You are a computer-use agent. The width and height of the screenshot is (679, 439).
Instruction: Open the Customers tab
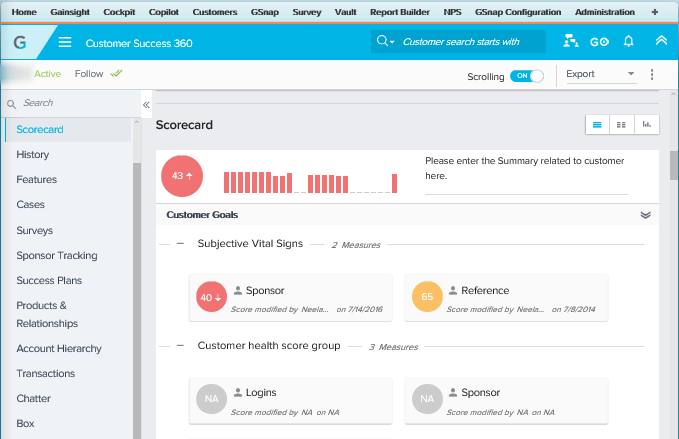[215, 12]
